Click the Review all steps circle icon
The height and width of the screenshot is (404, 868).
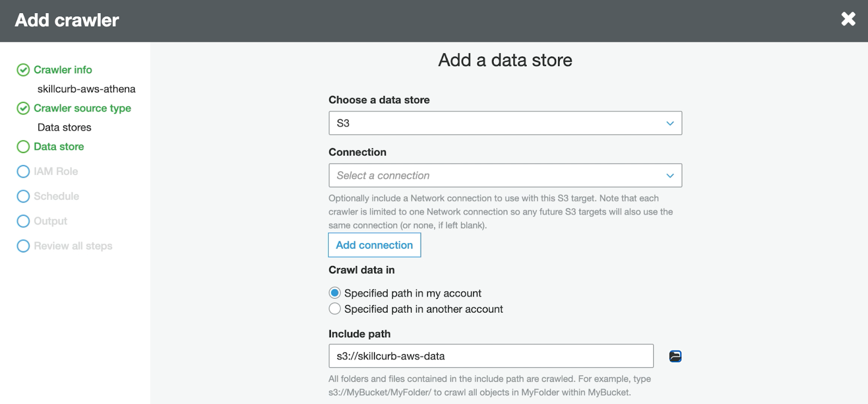(x=23, y=246)
